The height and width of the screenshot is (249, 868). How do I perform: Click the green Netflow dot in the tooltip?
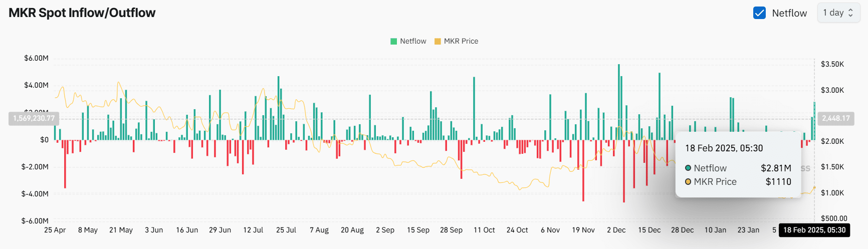688,168
